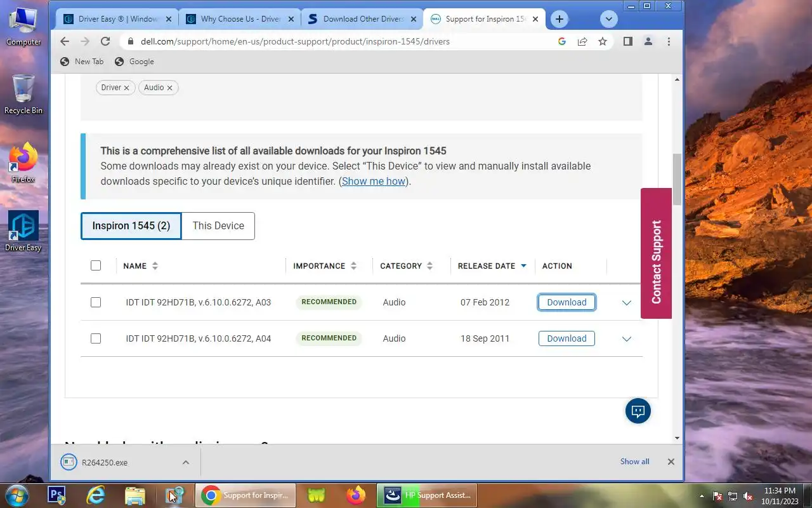Open the Computer desktop icon
Screen dimensions: 812x508
[x=23, y=27]
